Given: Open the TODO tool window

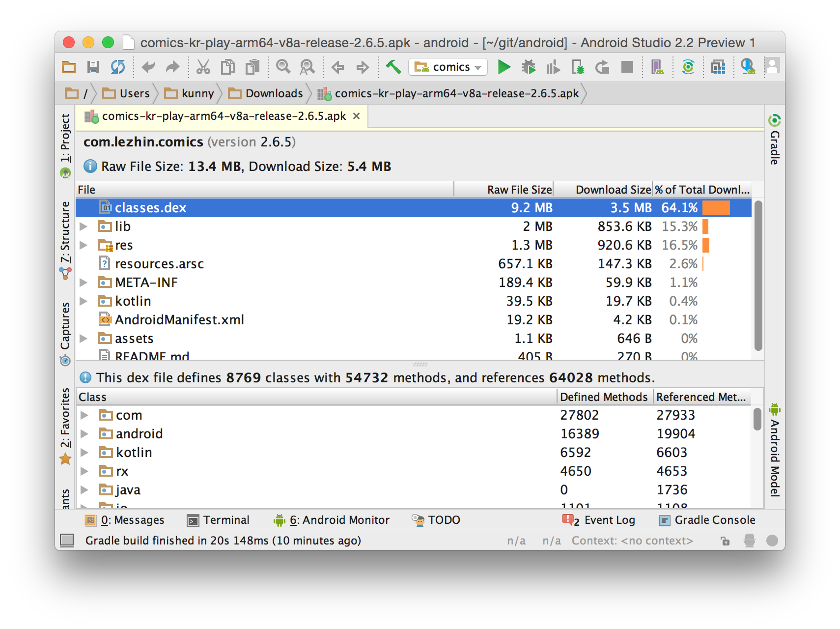Looking at the screenshot, I should [x=436, y=520].
